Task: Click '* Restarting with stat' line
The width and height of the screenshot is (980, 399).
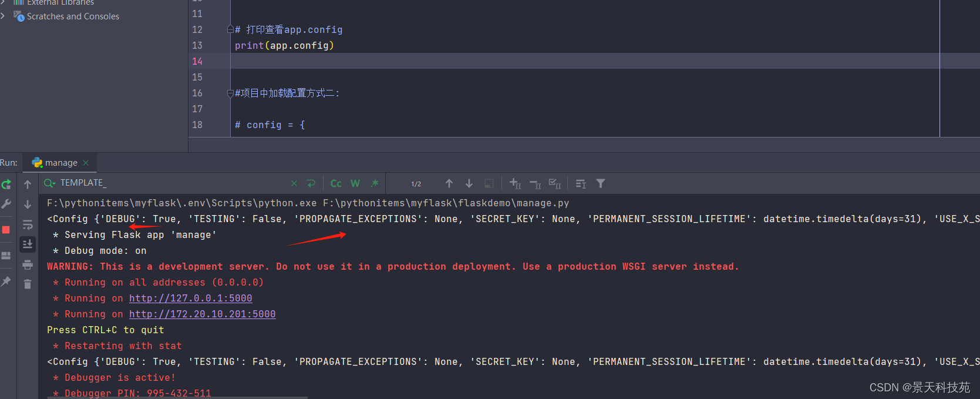Action: pyautogui.click(x=117, y=346)
